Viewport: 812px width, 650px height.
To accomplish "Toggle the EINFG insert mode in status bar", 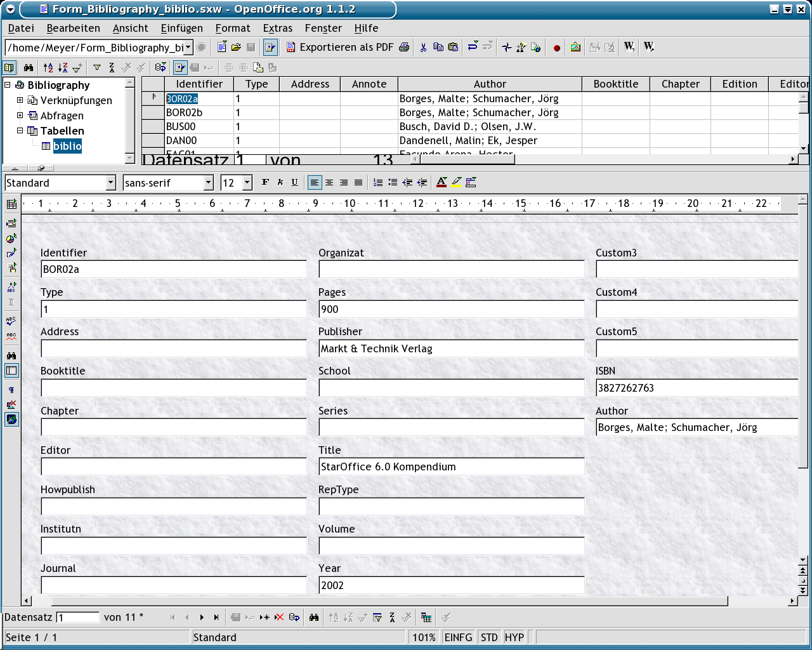I will tap(458, 637).
